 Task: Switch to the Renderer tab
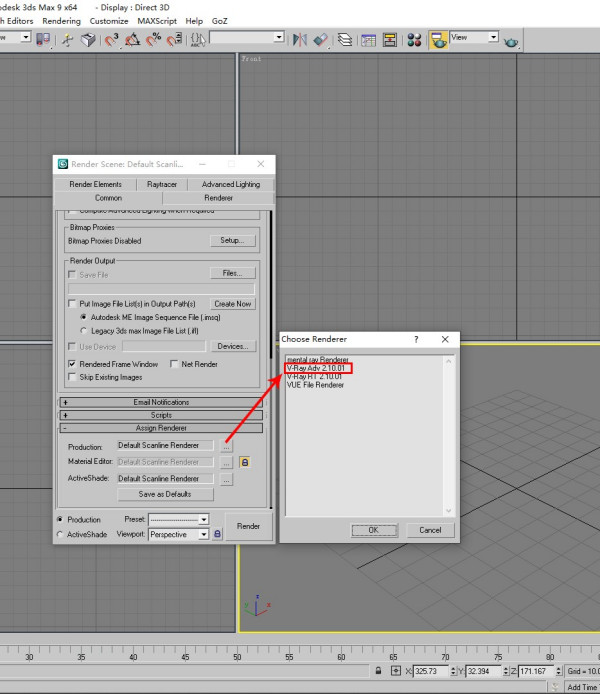coord(218,198)
